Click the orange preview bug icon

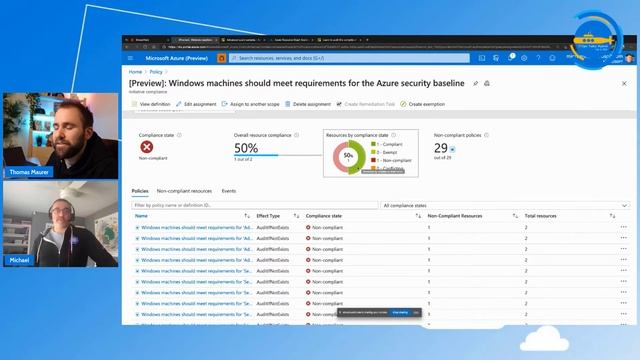(222, 58)
